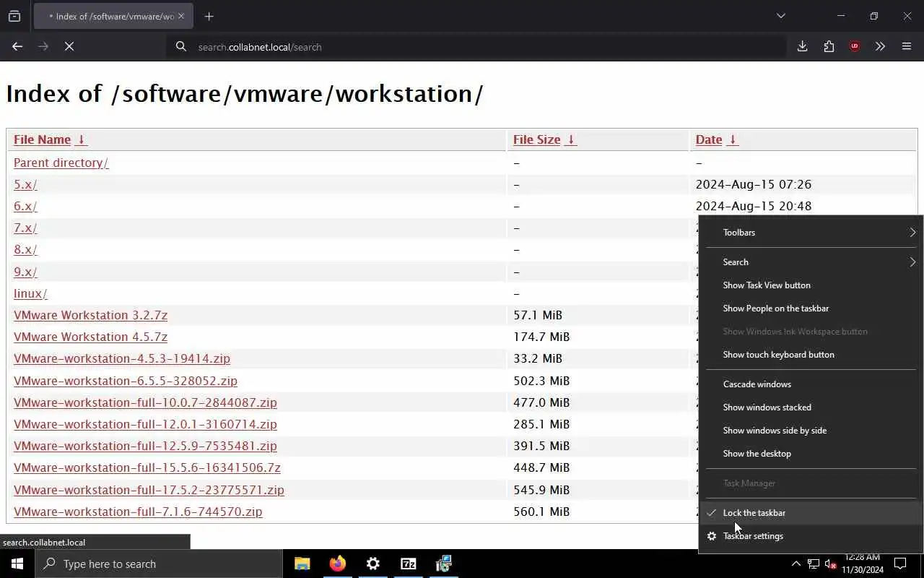Open Firefox application menu

(x=907, y=46)
